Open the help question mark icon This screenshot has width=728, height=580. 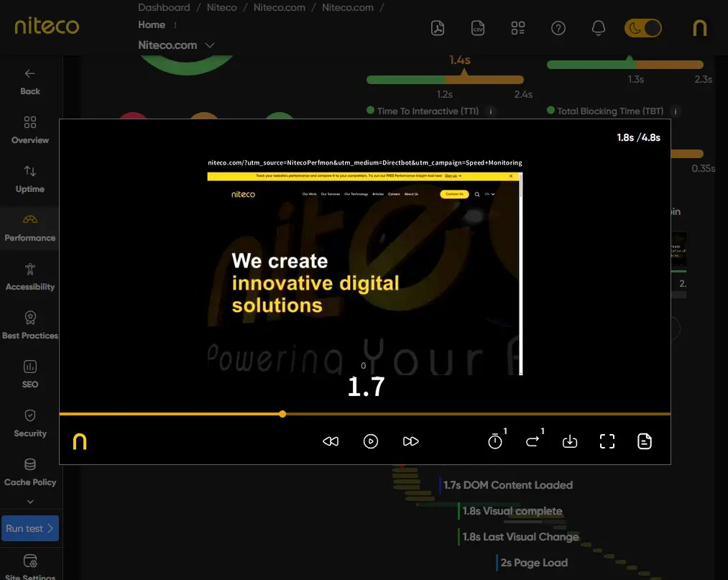pyautogui.click(x=558, y=28)
